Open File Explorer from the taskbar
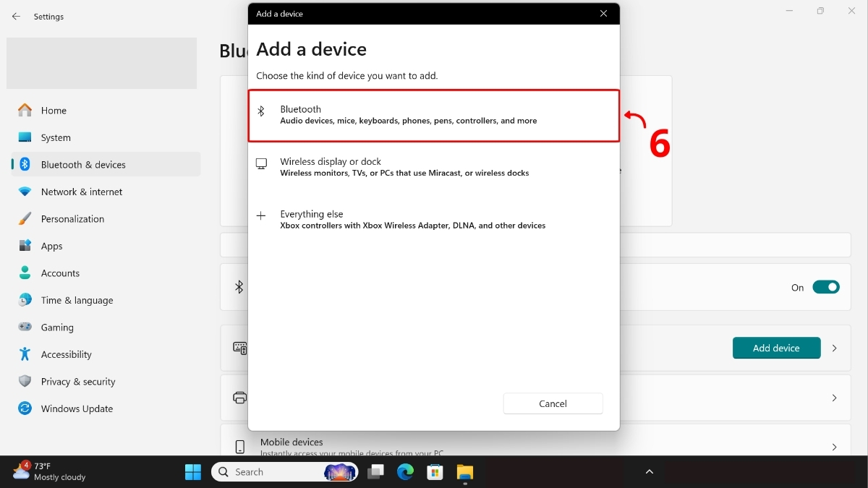Viewport: 868px width, 488px height. [464, 471]
